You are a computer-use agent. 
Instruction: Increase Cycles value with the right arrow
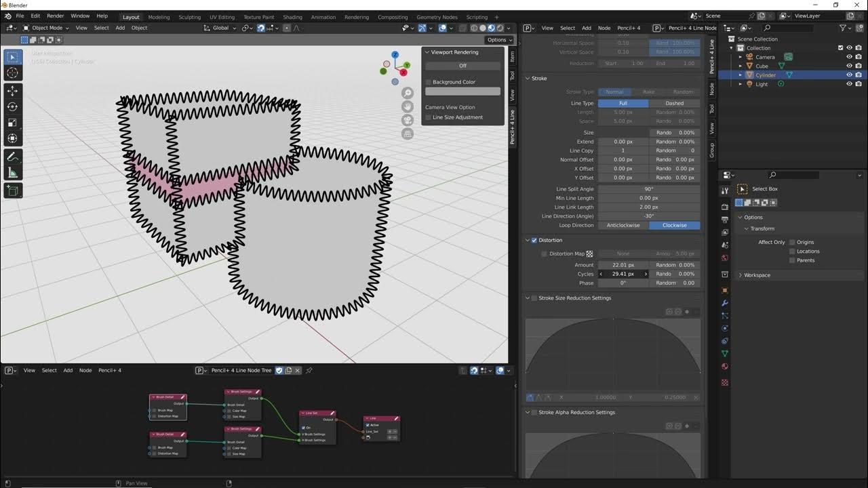pos(646,274)
